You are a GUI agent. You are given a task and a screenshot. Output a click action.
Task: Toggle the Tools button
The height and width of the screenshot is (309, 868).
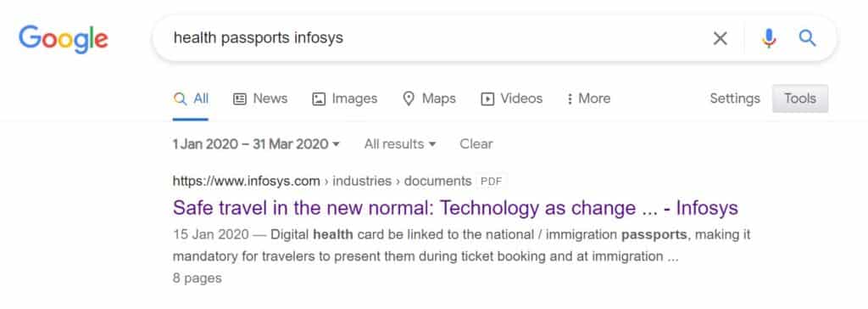pyautogui.click(x=800, y=98)
